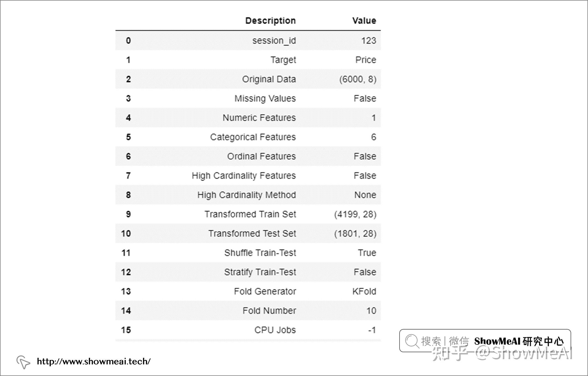
Task: Select the High Cardinality Method row
Action: pos(248,195)
